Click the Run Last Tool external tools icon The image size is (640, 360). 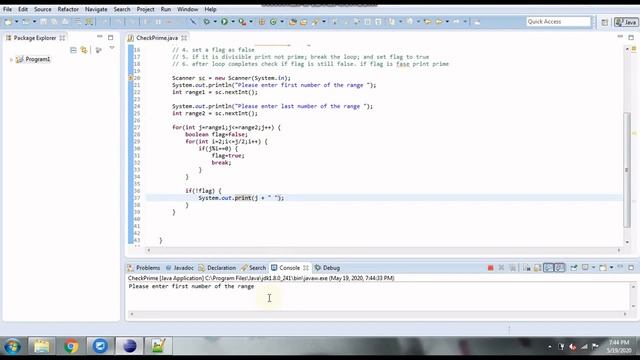click(x=242, y=22)
